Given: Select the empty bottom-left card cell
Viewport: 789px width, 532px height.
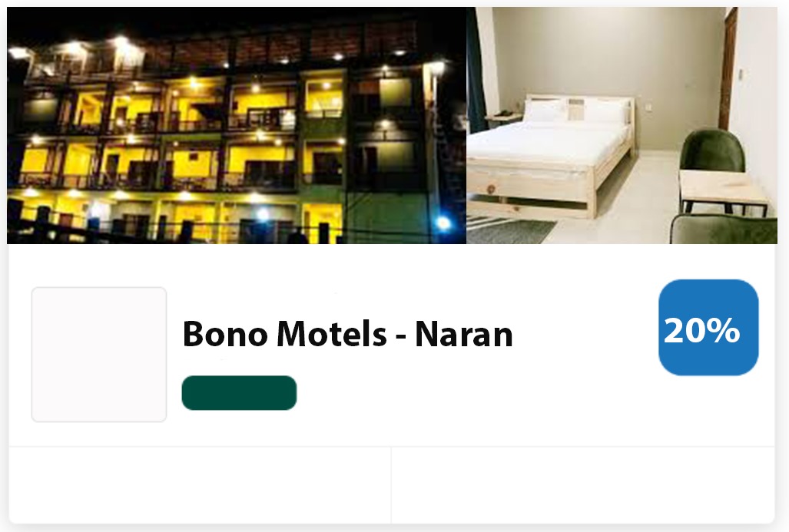Looking at the screenshot, I should (x=200, y=485).
